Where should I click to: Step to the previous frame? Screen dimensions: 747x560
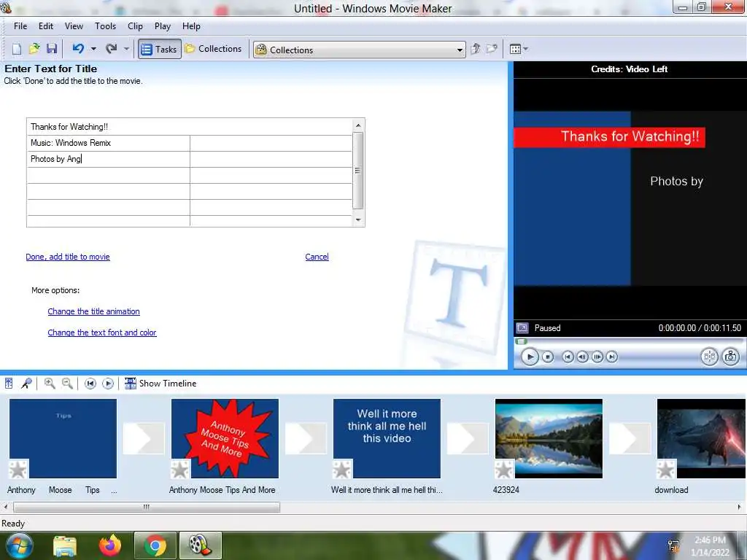click(582, 357)
